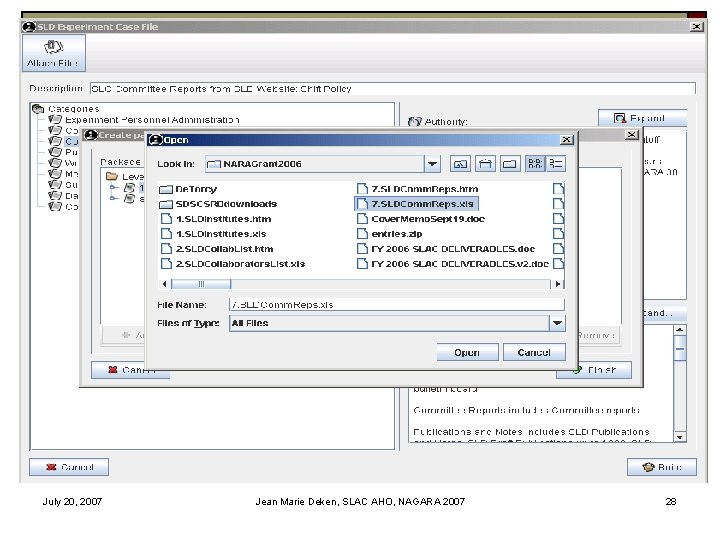Click scroll down arrow in notes panel
Viewport: 720px width, 540px height.
point(680,437)
